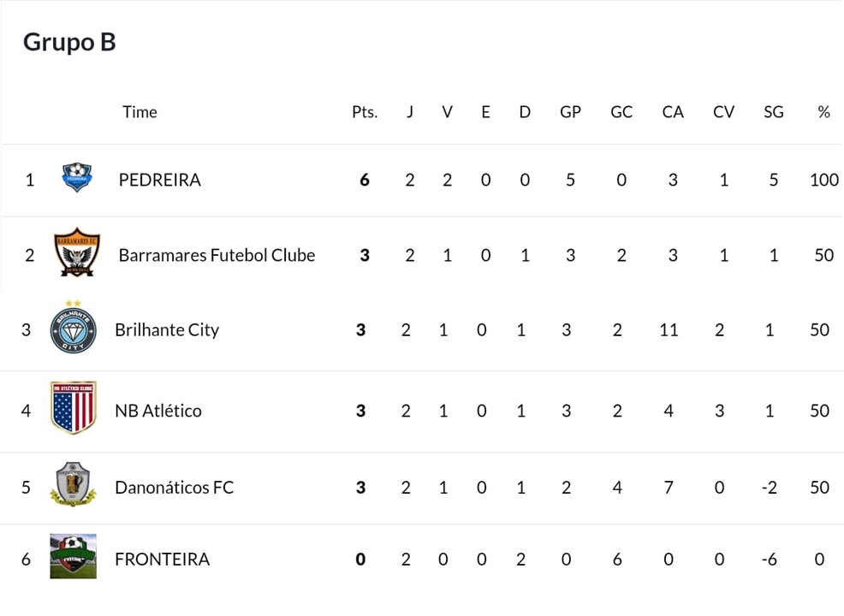Select the CA column header
This screenshot has width=844, height=616.
[673, 112]
